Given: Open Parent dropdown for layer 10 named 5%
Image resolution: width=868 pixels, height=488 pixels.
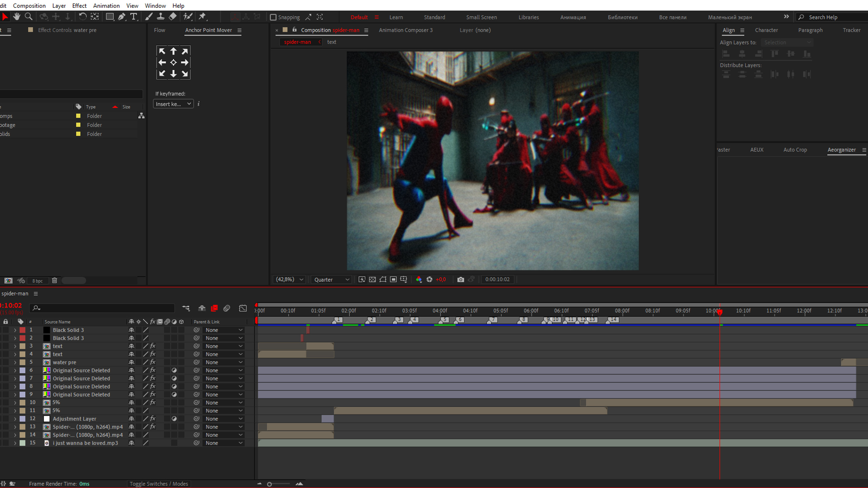Looking at the screenshot, I should coord(224,403).
